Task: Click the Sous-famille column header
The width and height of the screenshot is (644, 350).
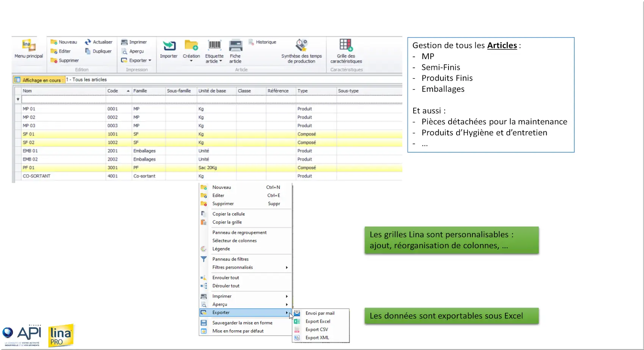Action: (181, 91)
